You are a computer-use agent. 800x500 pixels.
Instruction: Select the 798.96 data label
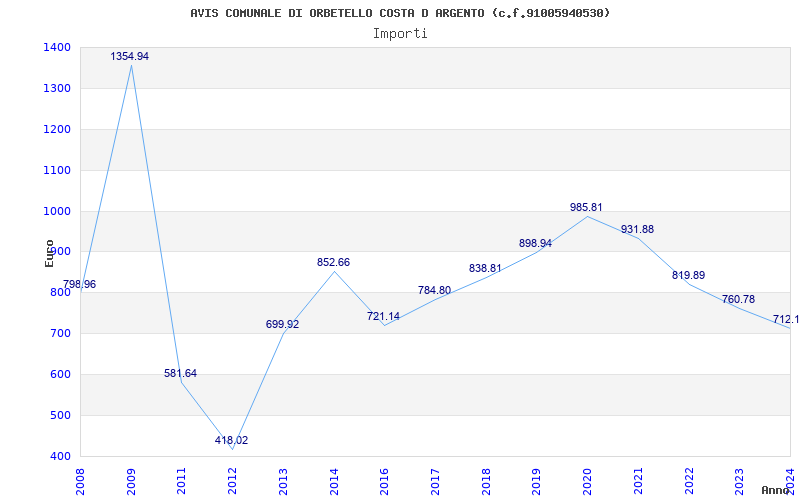click(x=79, y=285)
